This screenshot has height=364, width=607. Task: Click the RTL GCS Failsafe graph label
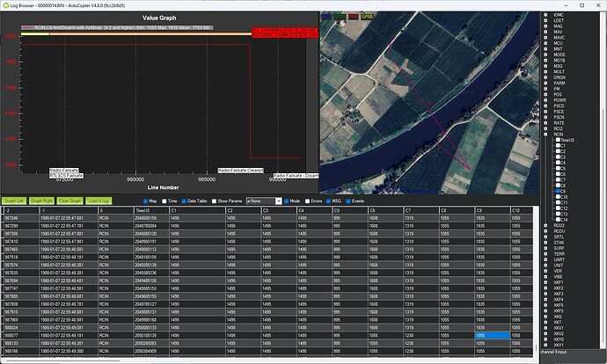(x=66, y=176)
